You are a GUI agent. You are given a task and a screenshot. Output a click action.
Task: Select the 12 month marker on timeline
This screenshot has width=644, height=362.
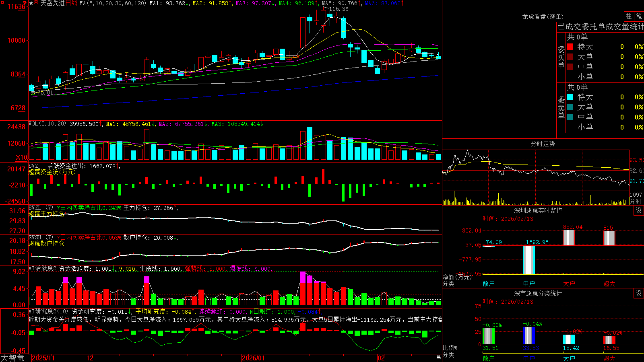(x=90, y=358)
